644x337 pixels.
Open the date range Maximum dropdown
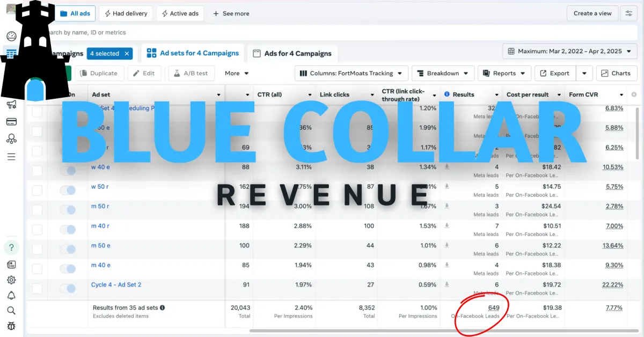tap(570, 52)
